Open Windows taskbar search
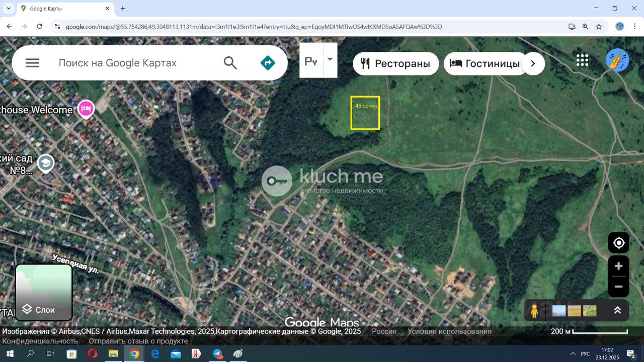Viewport: 644px width, 362px height. pyautogui.click(x=30, y=354)
